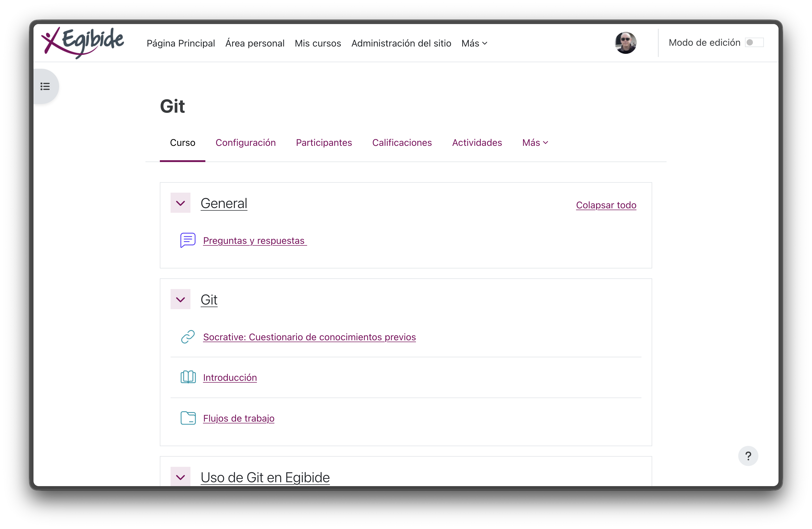Open Socrative: Cuestionario de conocimientos previos

[x=309, y=337]
